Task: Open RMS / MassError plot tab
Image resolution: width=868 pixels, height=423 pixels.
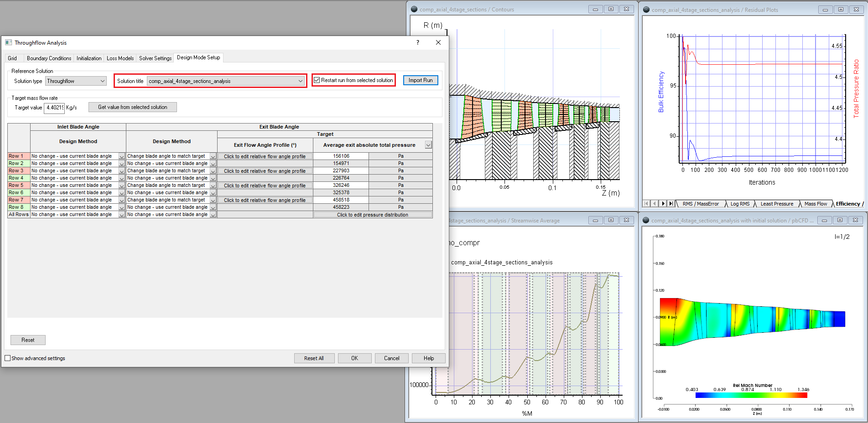Action: (x=701, y=204)
